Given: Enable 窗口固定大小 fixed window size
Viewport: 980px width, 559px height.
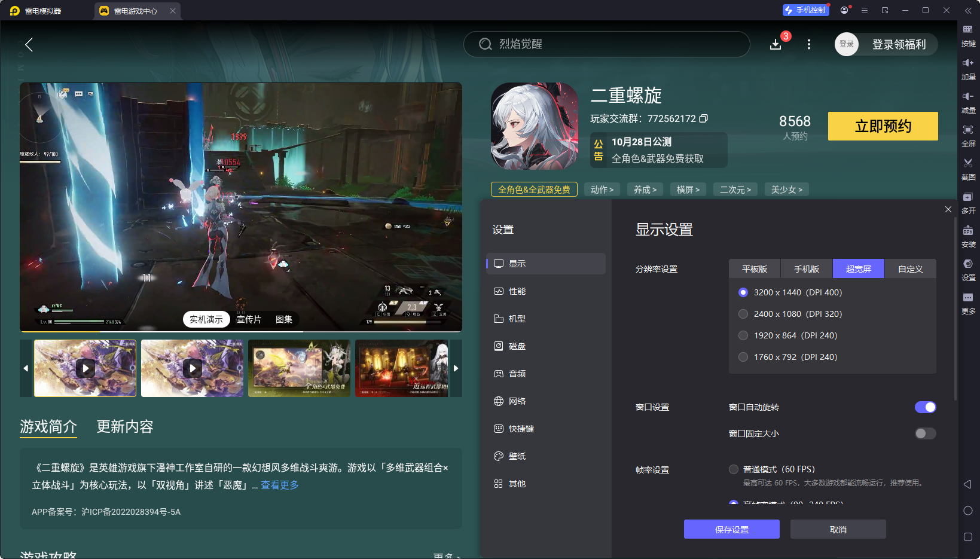Looking at the screenshot, I should (x=924, y=433).
